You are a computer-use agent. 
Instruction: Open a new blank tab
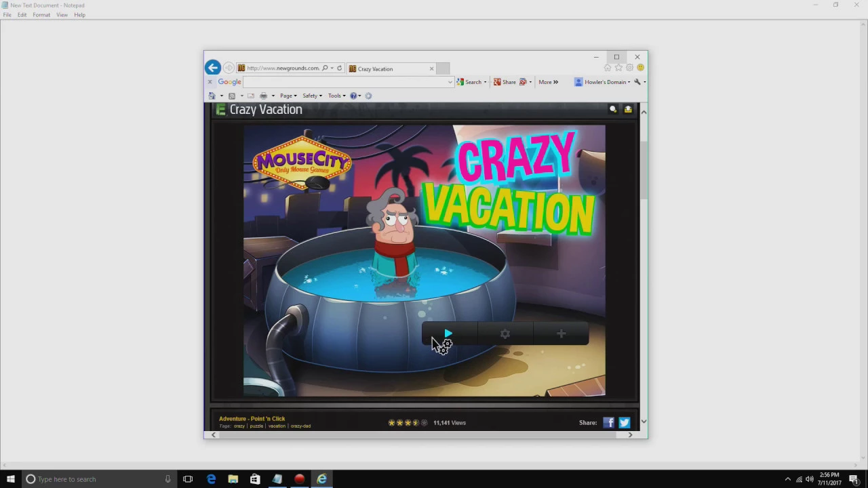[x=443, y=68]
